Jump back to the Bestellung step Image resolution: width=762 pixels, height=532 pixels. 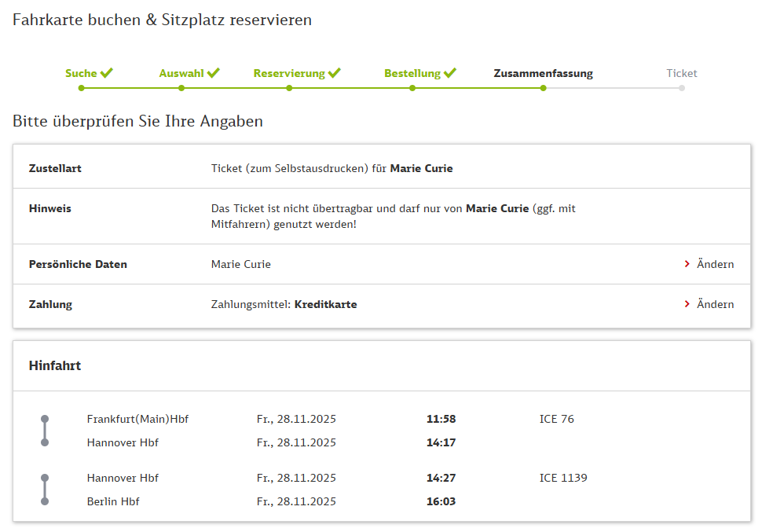click(x=412, y=73)
